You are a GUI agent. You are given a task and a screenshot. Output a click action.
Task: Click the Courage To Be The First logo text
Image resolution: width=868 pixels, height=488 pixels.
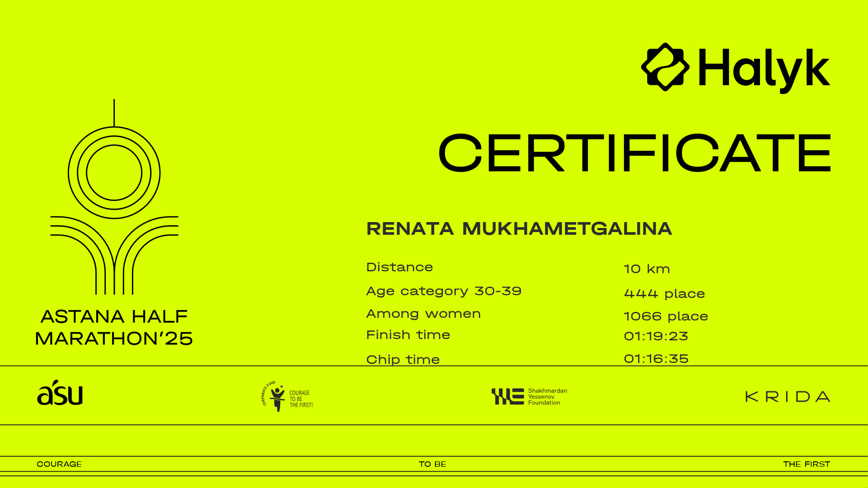pyautogui.click(x=301, y=399)
